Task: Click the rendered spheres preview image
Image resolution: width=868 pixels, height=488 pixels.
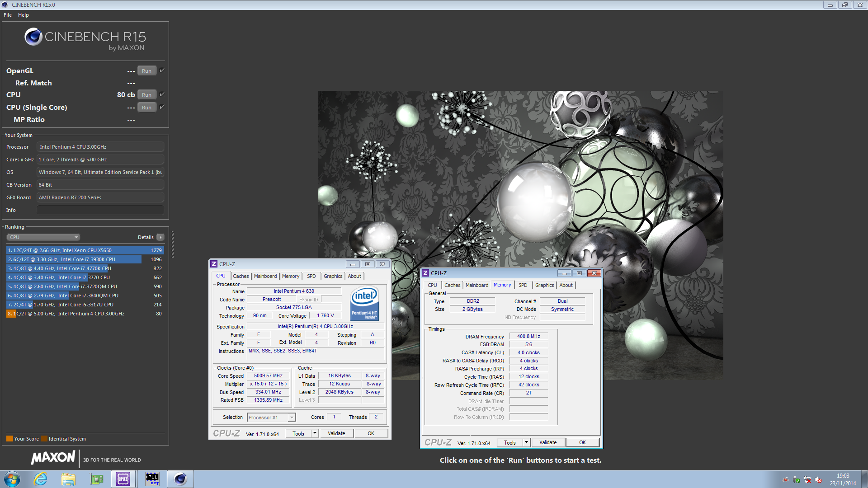Action: 520,235
